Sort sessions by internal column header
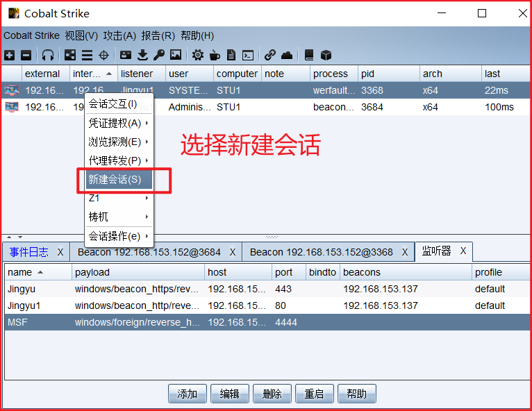532x411 pixels. point(93,74)
